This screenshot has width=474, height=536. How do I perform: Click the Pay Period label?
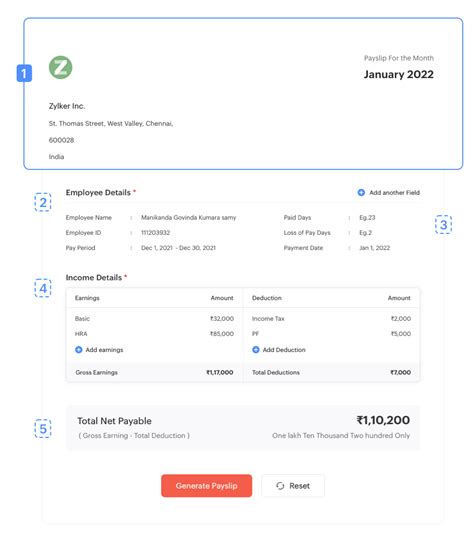click(80, 248)
